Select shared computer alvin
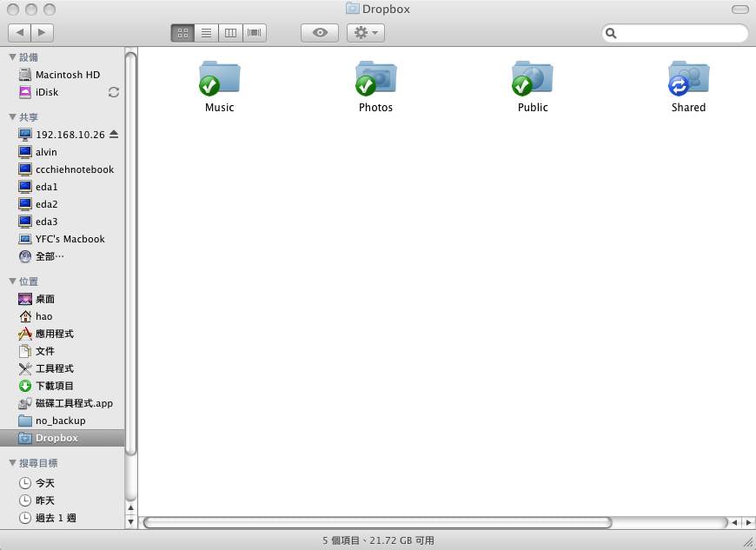 (x=63, y=152)
